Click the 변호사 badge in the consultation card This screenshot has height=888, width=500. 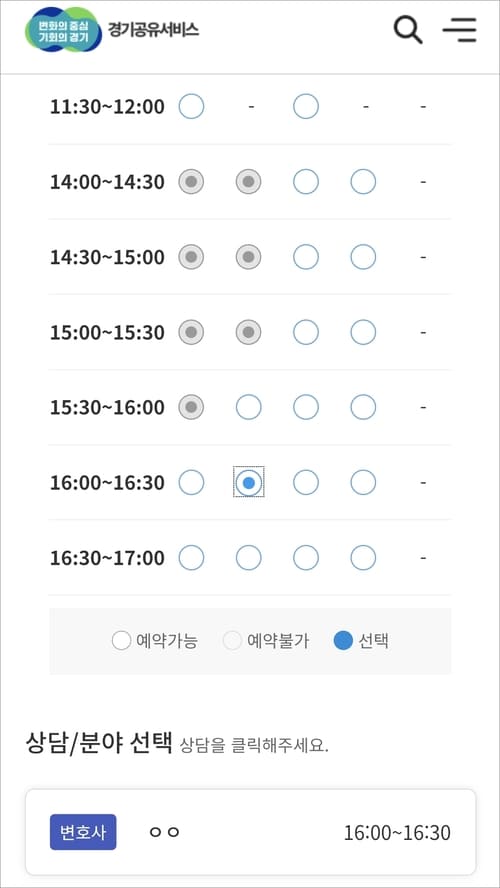pyautogui.click(x=83, y=832)
